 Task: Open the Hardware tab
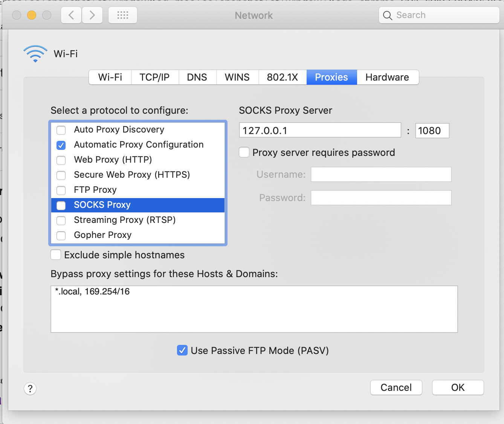[387, 77]
